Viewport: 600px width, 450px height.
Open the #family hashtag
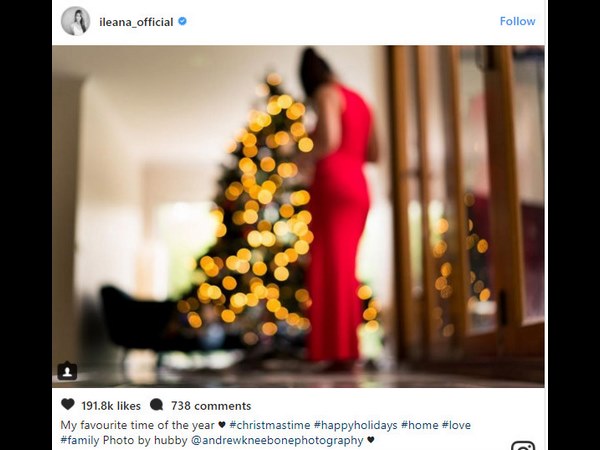pos(80,440)
